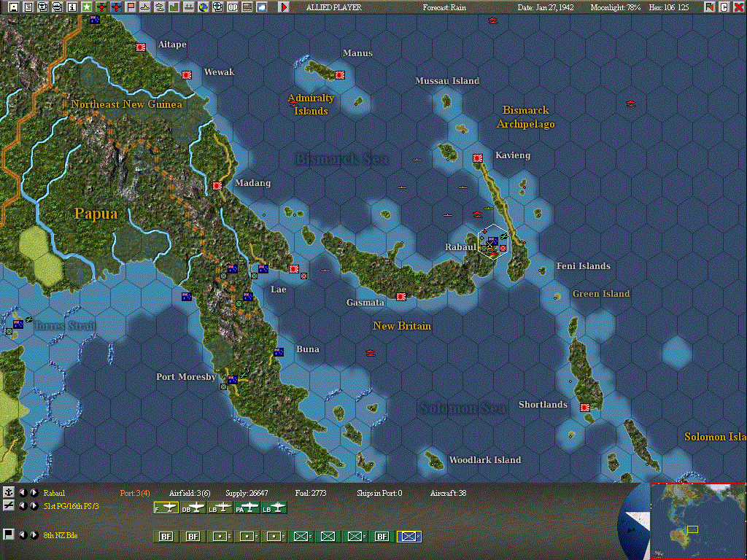The width and height of the screenshot is (747, 560).
Task: Go to previous land unit arrow by 8th NZ Bde
Action: tap(23, 534)
